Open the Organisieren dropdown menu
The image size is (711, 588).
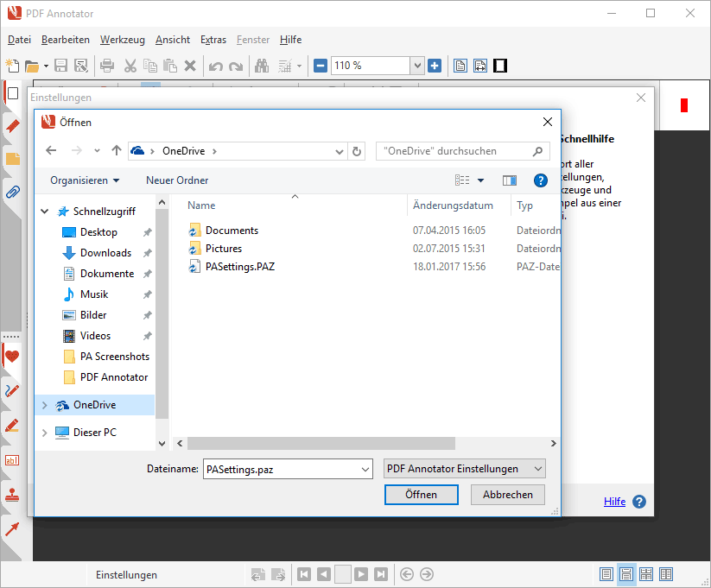[x=85, y=180]
